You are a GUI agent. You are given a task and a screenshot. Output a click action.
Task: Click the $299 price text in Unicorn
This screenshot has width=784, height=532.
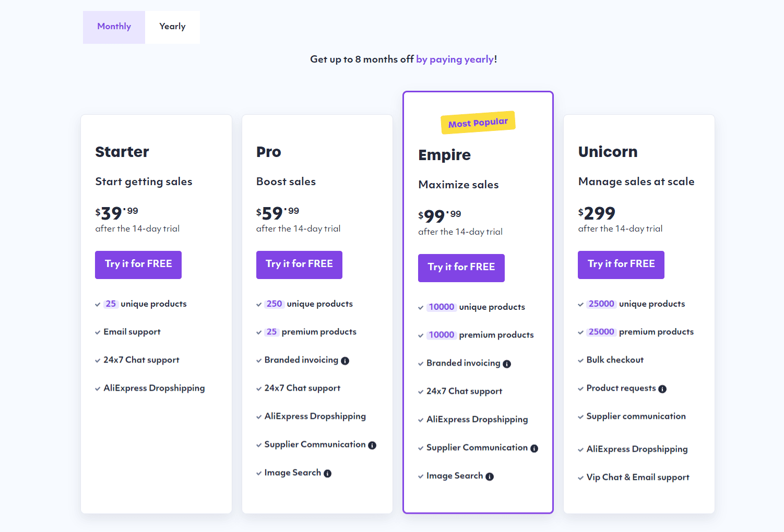point(597,213)
